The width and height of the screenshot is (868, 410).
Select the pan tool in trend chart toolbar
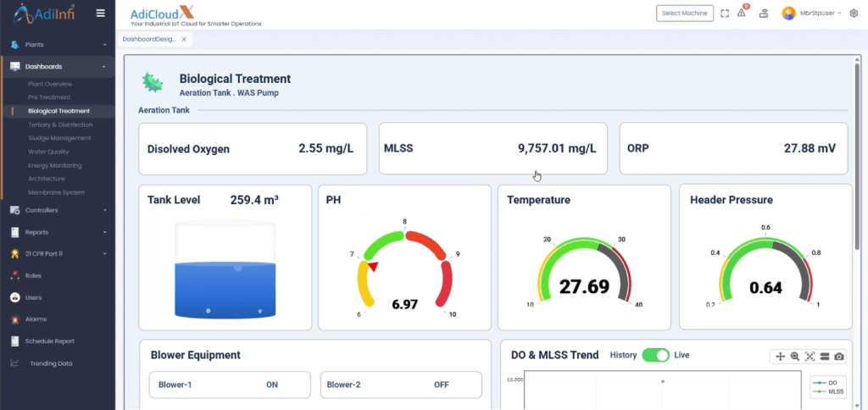pyautogui.click(x=781, y=357)
